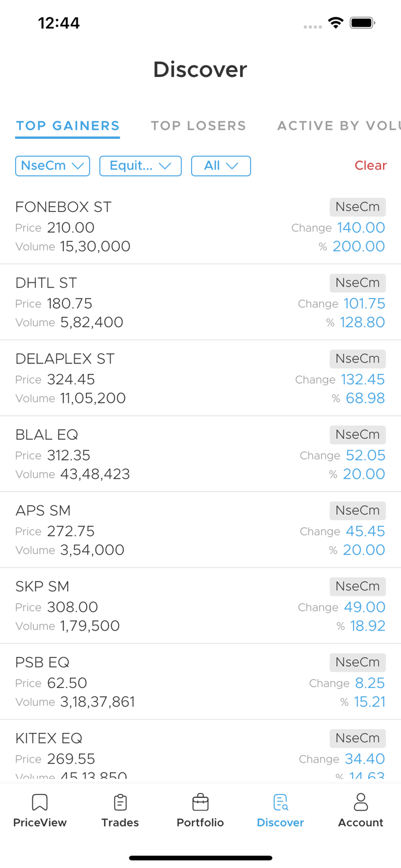Toggle the All category filter
This screenshot has height=868, width=401.
click(x=220, y=166)
